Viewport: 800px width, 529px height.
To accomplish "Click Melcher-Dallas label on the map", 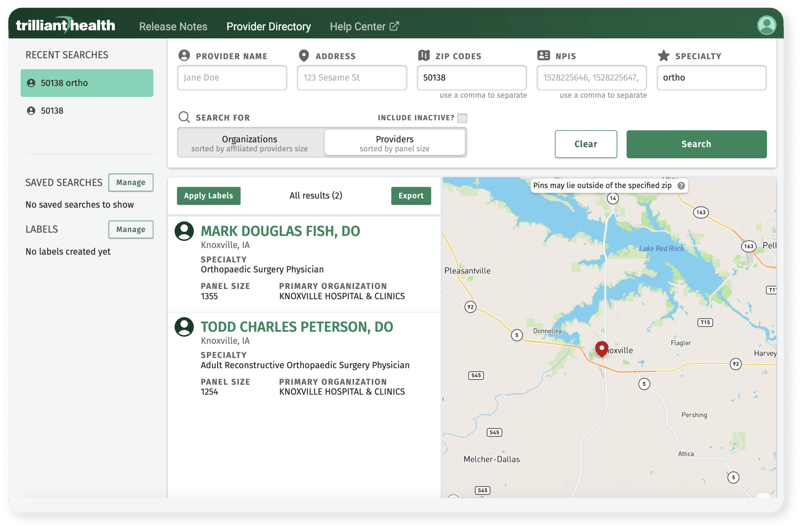I will coord(491,460).
